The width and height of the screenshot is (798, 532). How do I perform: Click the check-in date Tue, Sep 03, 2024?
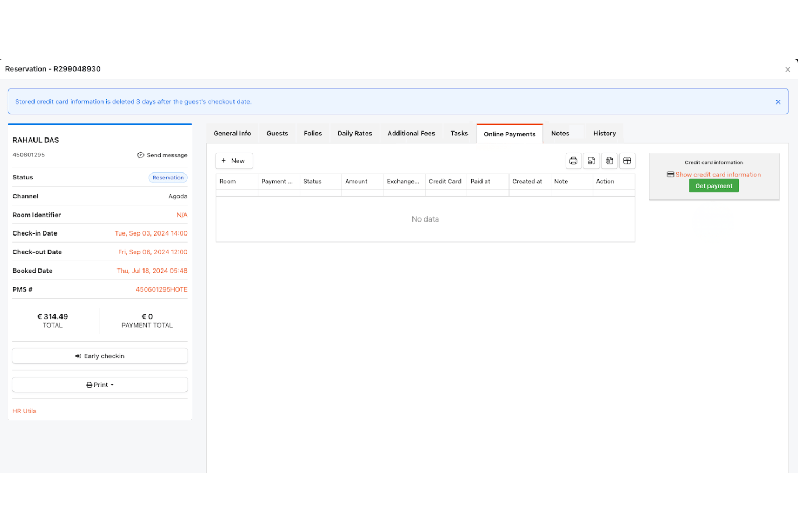[x=151, y=233]
